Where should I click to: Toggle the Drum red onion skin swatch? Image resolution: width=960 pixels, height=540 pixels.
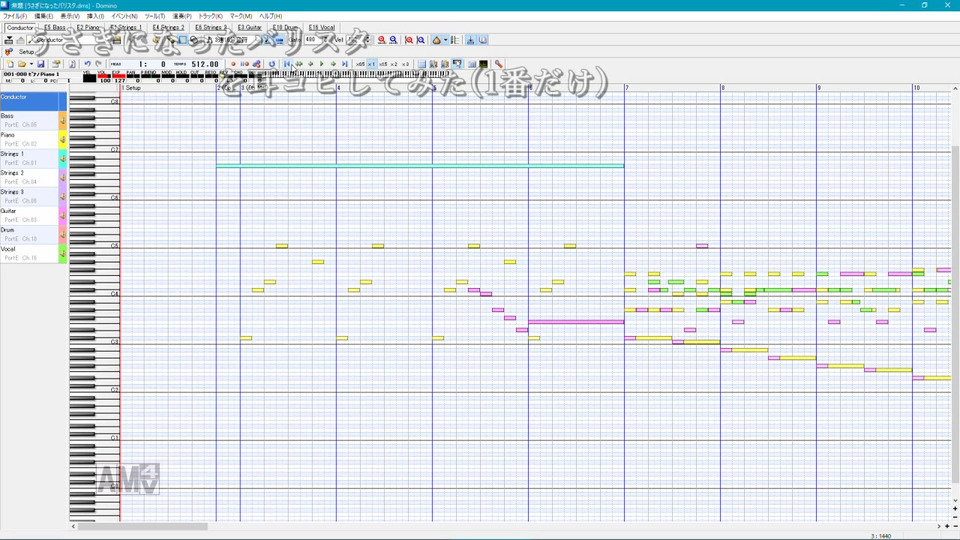pos(62,234)
